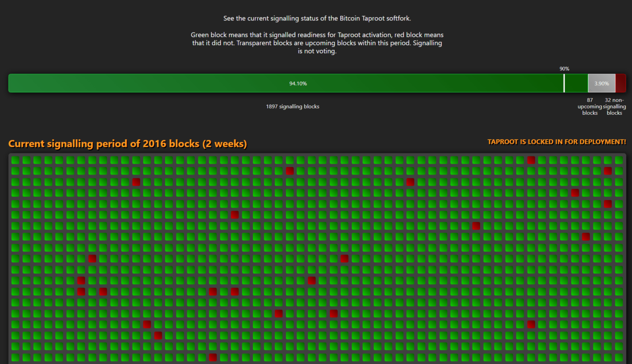This screenshot has height=364, width=632.
Task: Click the only red block in the fourth grid row
Action: [575, 193]
